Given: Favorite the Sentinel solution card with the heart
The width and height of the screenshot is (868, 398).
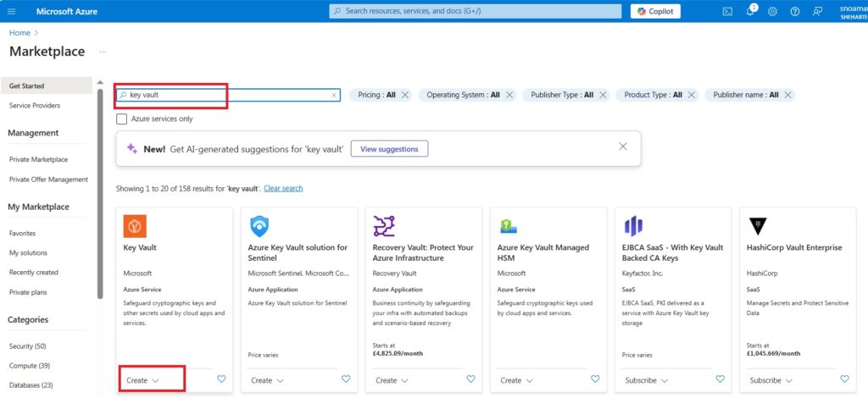Looking at the screenshot, I should pyautogui.click(x=346, y=379).
